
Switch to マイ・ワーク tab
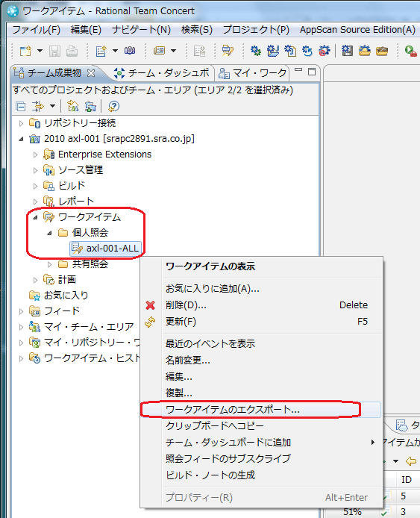click(253, 73)
